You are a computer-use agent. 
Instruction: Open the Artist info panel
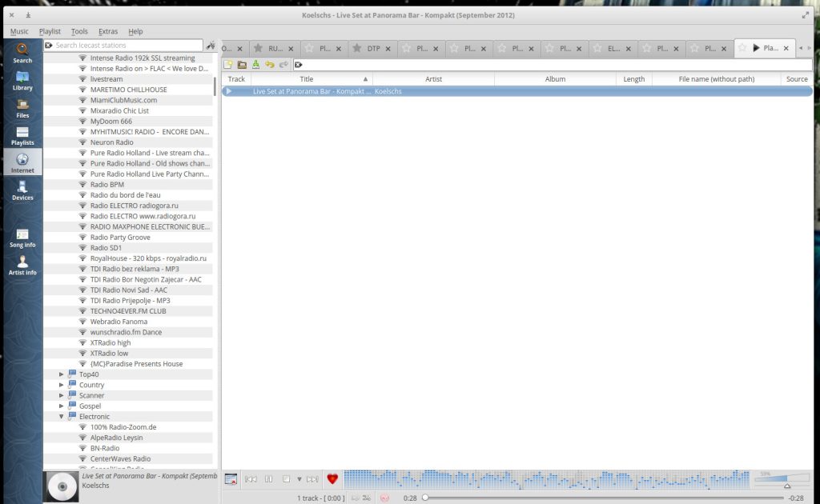tap(22, 265)
